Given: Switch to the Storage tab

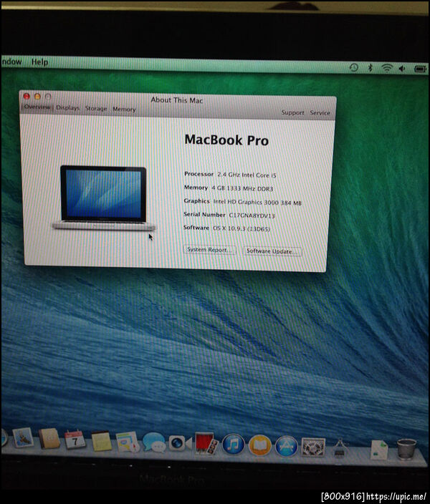Looking at the screenshot, I should coord(96,108).
